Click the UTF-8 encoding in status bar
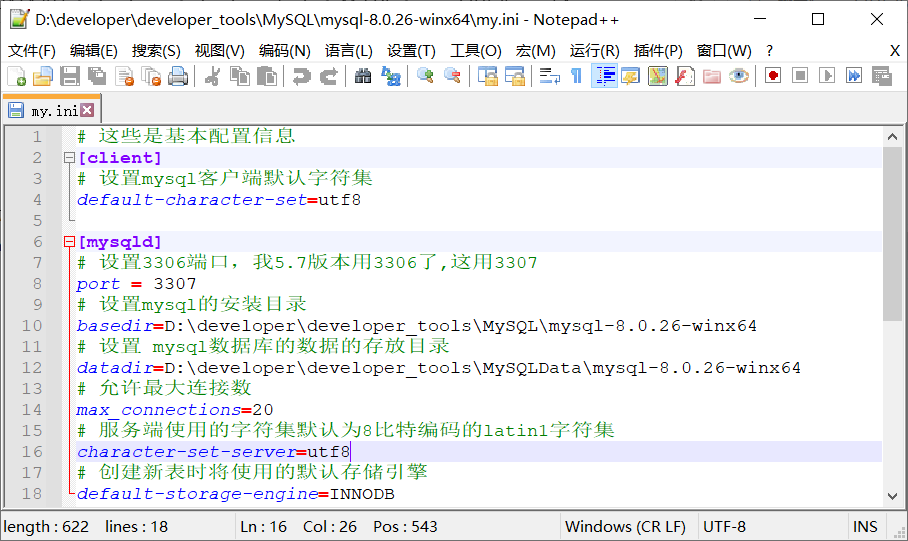This screenshot has height=541, width=908. 724,526
